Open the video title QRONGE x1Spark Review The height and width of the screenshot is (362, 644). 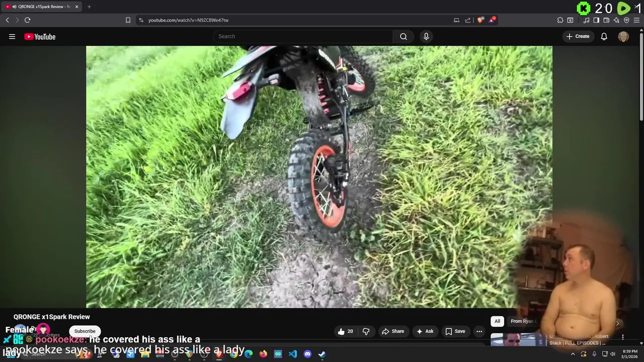[52, 317]
